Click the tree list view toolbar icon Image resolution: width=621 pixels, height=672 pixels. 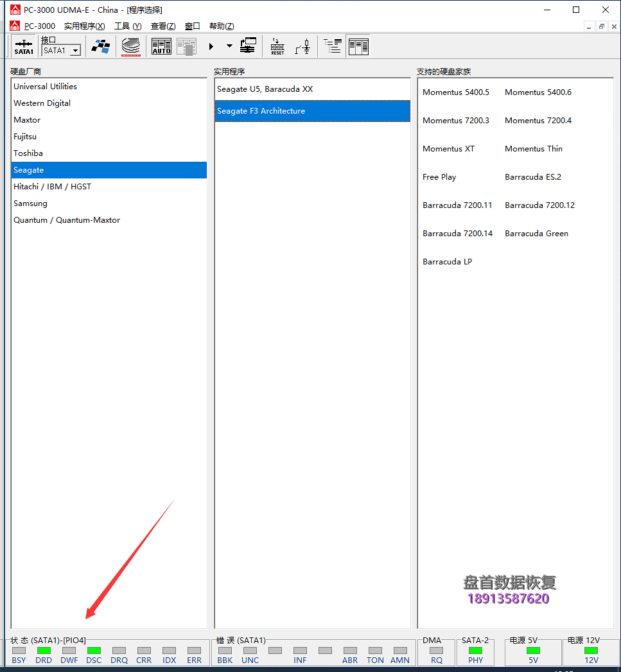coord(333,46)
